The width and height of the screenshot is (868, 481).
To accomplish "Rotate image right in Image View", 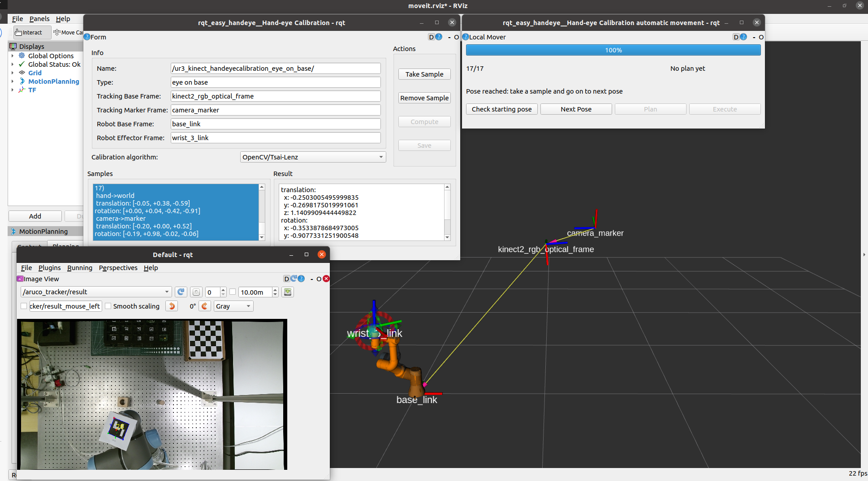I will pyautogui.click(x=204, y=306).
